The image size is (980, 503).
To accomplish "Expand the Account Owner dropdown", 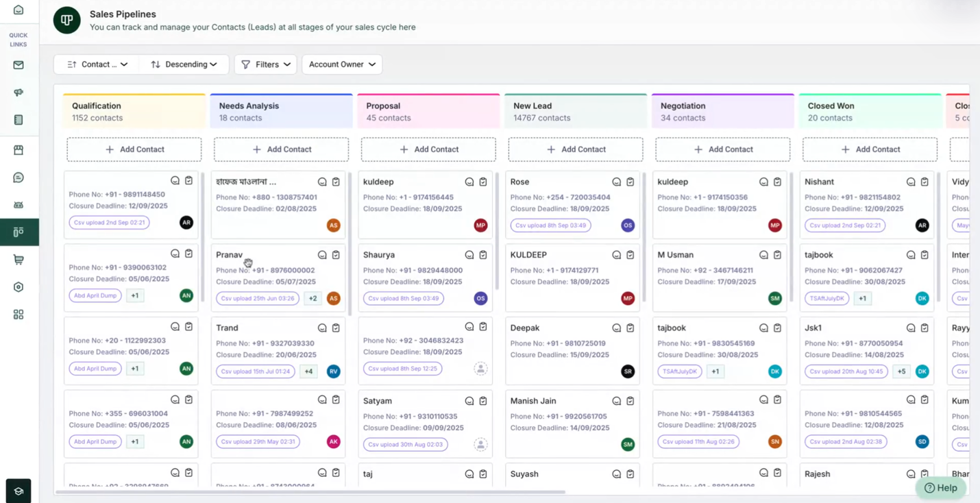I will point(341,64).
